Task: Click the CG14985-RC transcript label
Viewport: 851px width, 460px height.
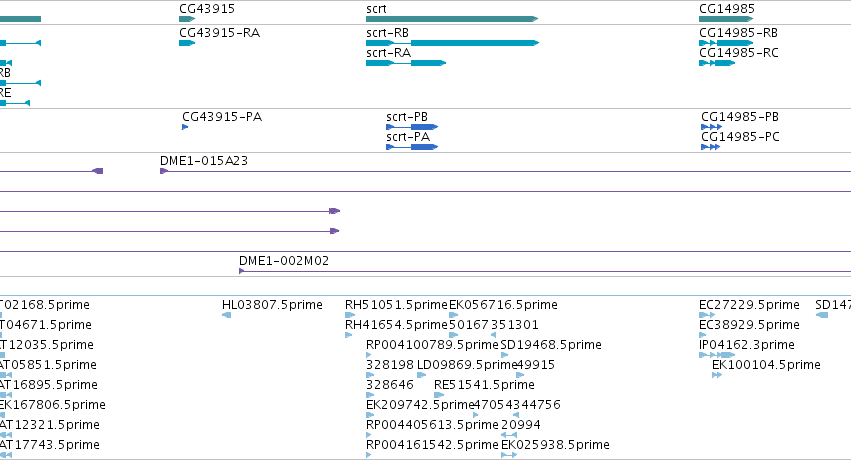Action: [x=739, y=53]
